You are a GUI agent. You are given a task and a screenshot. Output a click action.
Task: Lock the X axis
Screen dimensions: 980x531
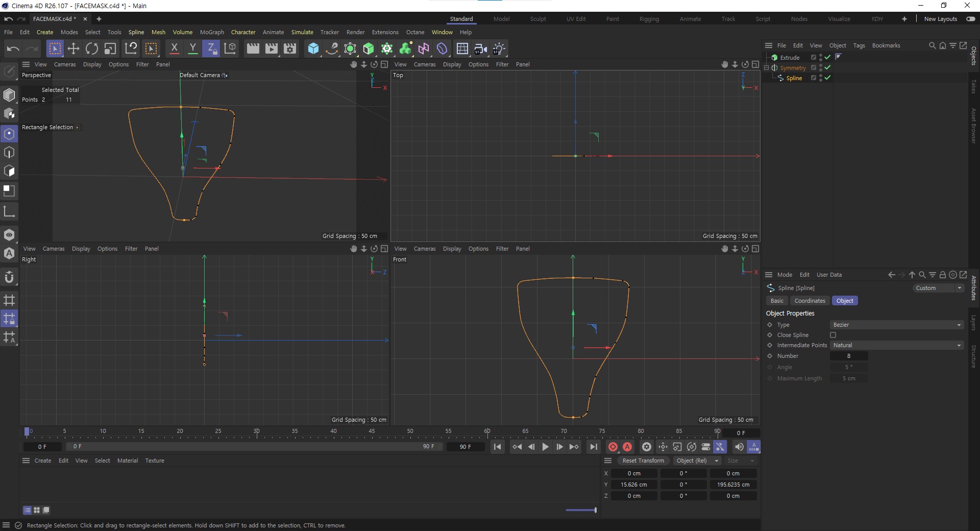click(x=174, y=49)
